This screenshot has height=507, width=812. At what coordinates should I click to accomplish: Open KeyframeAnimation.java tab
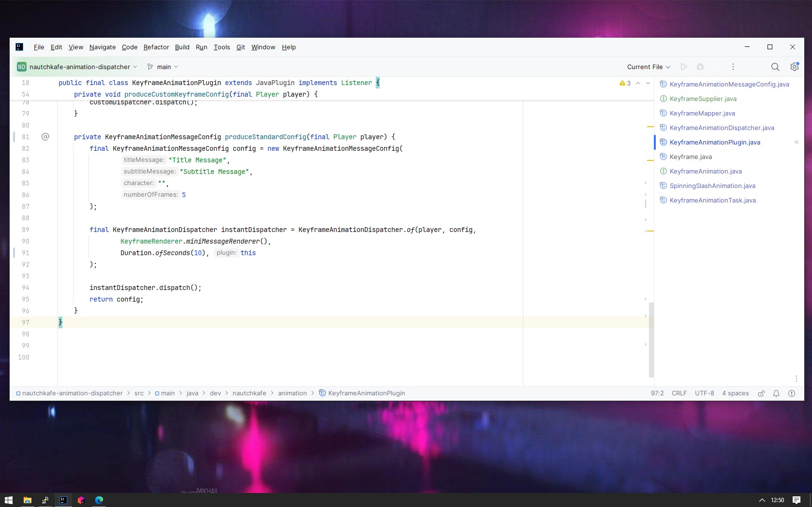(705, 171)
